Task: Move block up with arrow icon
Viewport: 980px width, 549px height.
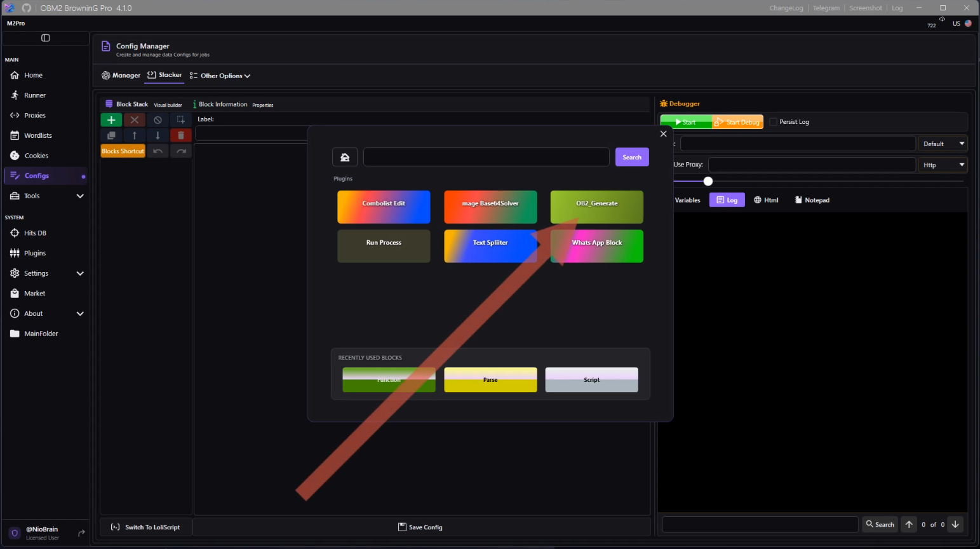Action: tap(135, 135)
